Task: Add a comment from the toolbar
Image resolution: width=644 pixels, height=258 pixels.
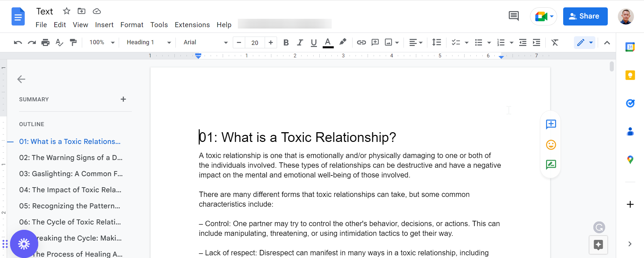Action: click(x=375, y=42)
